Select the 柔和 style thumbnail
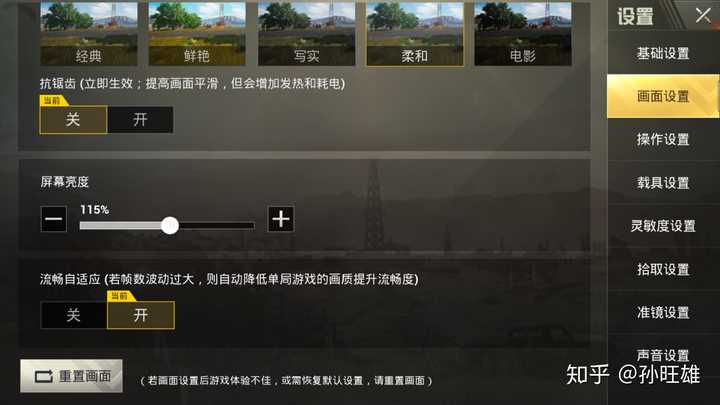The height and width of the screenshot is (405, 720). pyautogui.click(x=415, y=34)
